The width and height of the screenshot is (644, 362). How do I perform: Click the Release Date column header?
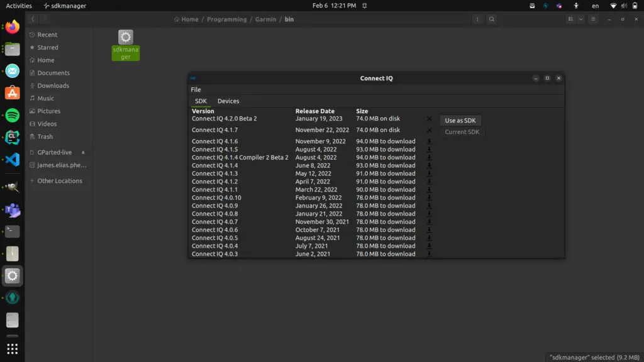pos(314,111)
